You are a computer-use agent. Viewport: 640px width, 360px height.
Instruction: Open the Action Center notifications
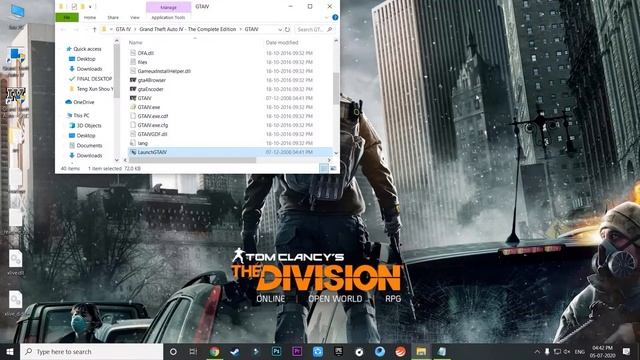[627, 351]
